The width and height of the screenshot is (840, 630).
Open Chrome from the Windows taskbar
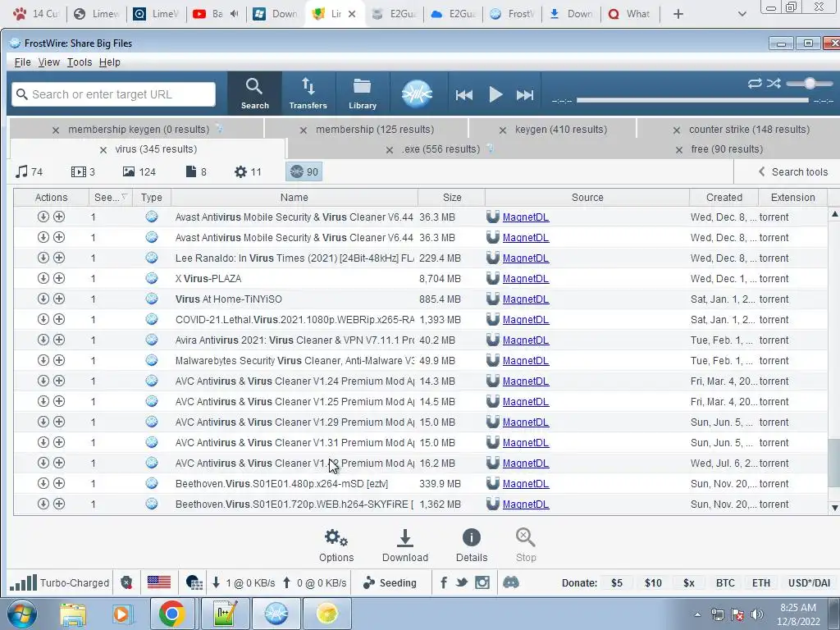pyautogui.click(x=171, y=614)
